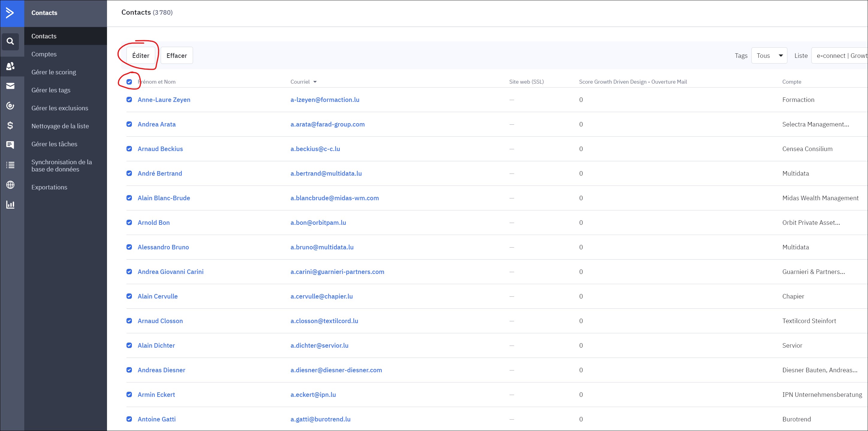Click the ActiveCampaign logo icon
The height and width of the screenshot is (431, 868).
coord(10,13)
